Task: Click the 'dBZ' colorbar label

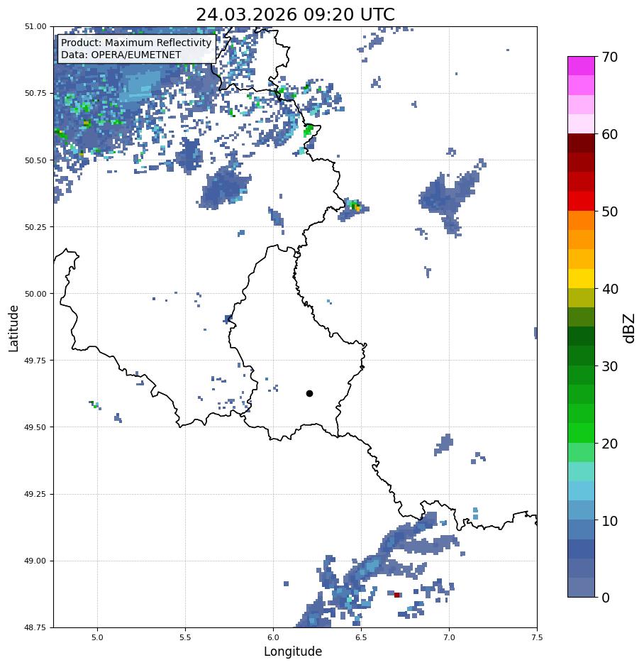Action: coord(630,329)
